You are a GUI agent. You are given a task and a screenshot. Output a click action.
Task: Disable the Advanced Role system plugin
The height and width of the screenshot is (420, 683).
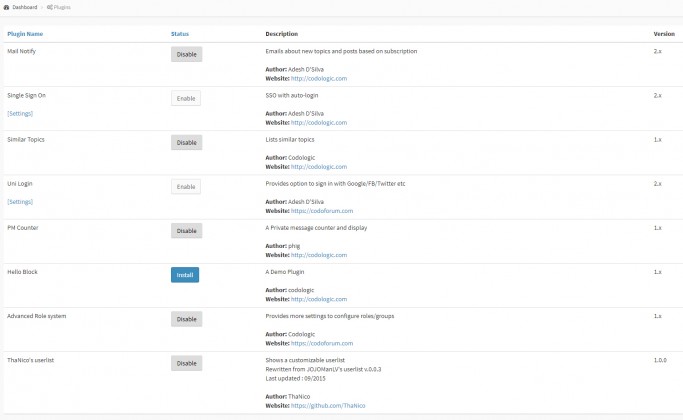point(186,319)
